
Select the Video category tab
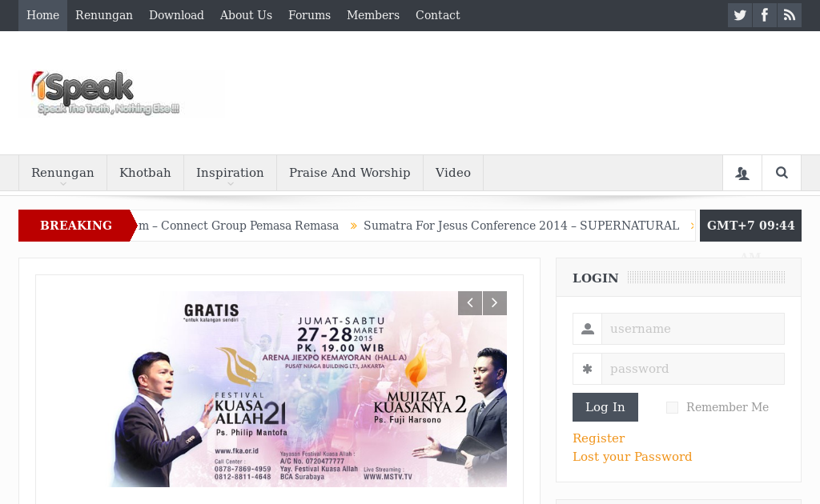(x=453, y=173)
